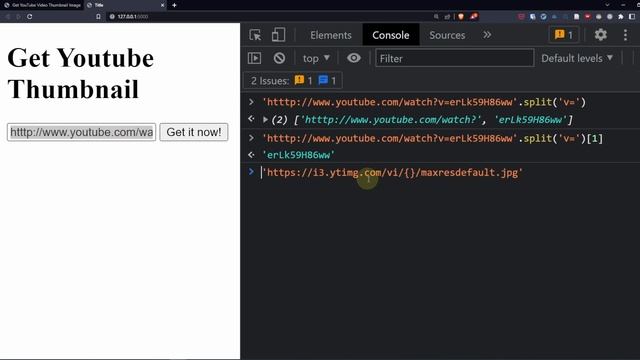Click the red extension icon near puzzle icon

coord(587,17)
